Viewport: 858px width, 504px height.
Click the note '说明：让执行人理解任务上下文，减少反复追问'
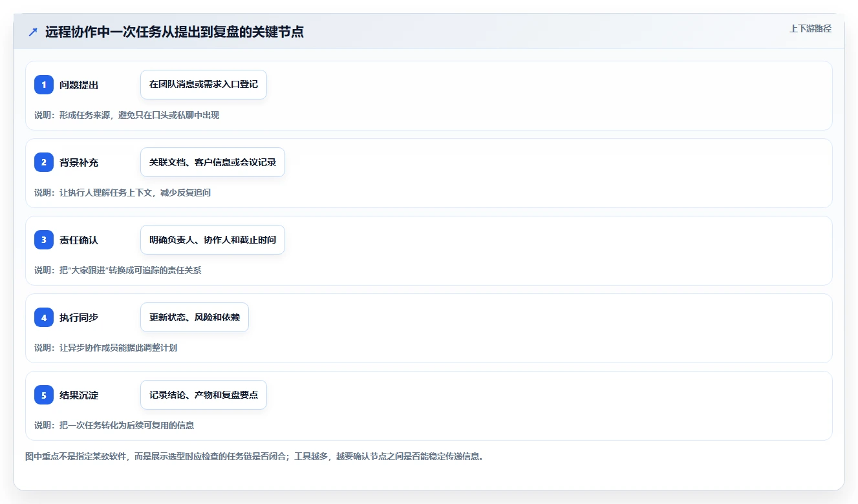[x=122, y=193]
